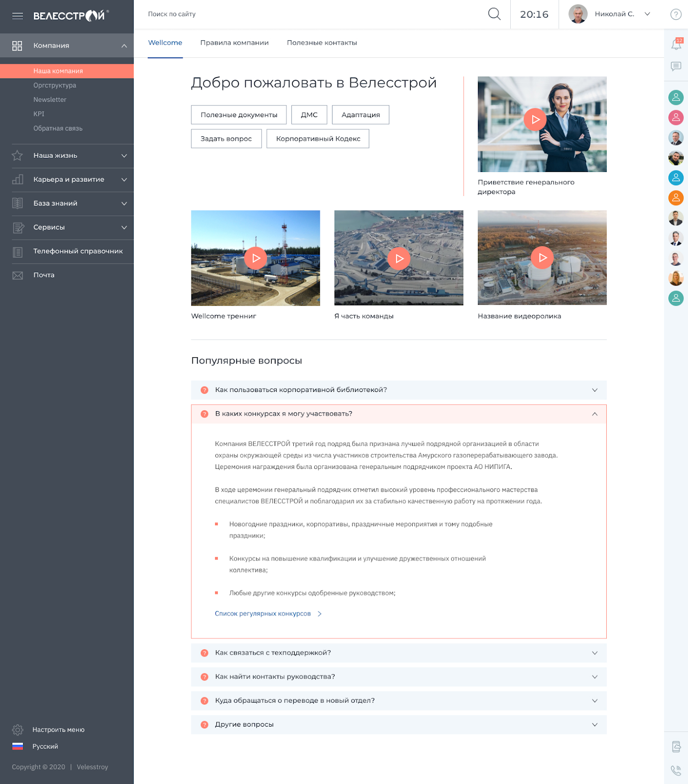The height and width of the screenshot is (784, 688).
Task: Click the Полезные документы button
Action: pos(239,115)
